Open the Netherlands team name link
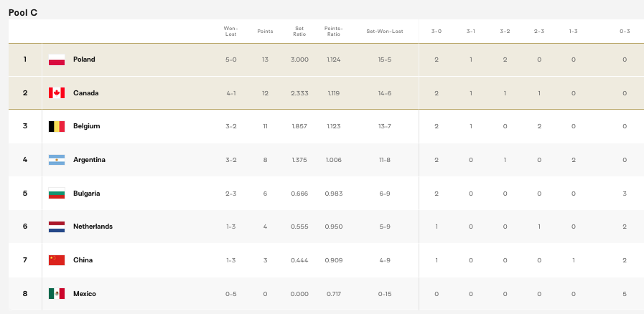Image resolution: width=644 pixels, height=314 pixels. pos(93,227)
